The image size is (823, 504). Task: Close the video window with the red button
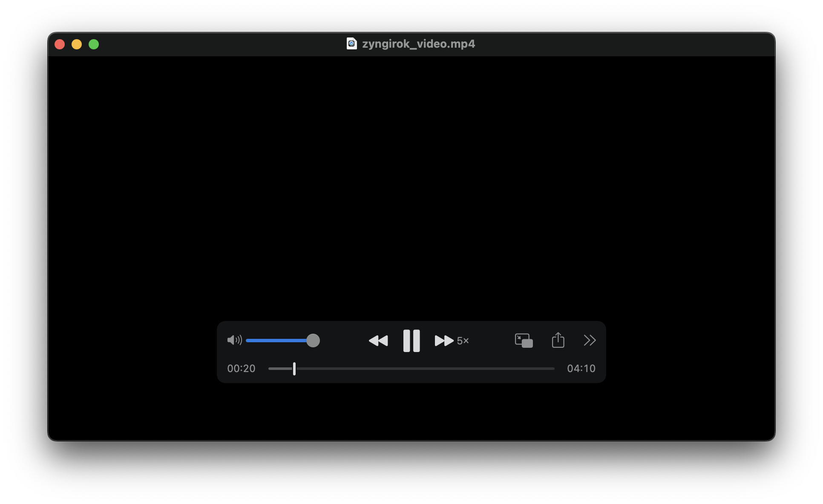(60, 44)
